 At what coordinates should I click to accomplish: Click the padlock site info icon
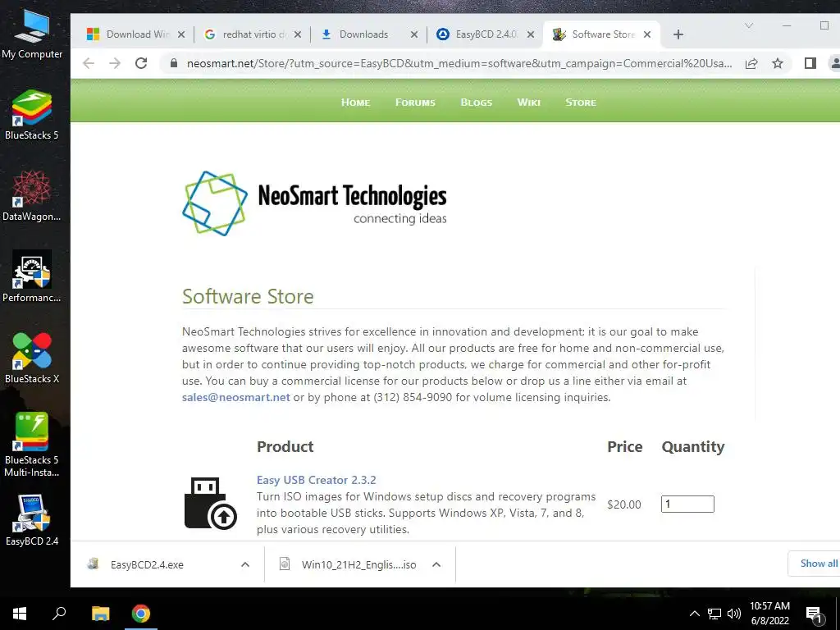point(174,63)
